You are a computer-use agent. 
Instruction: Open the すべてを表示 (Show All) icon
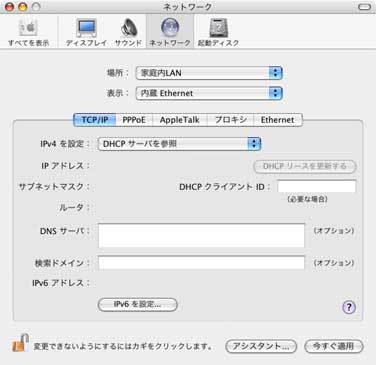coord(28,33)
